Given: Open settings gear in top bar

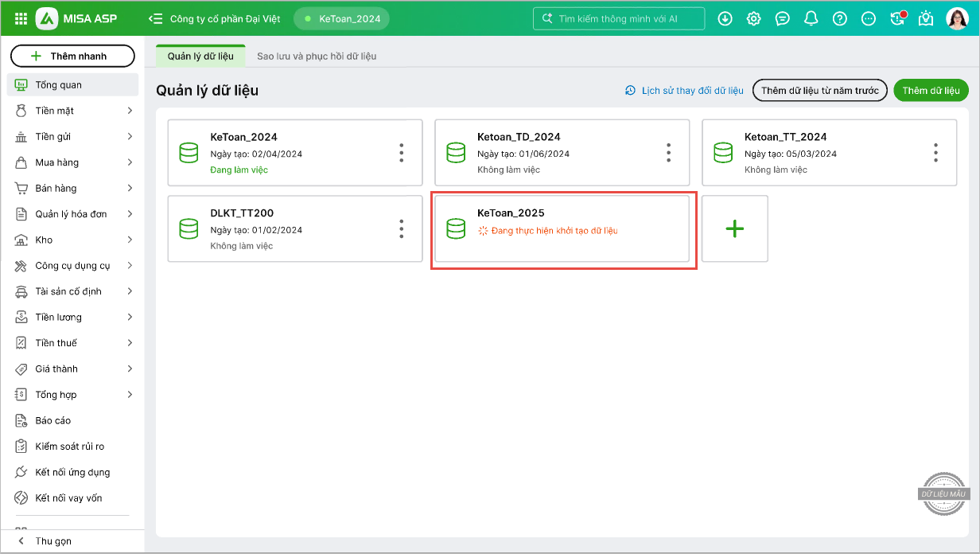Looking at the screenshot, I should tap(753, 18).
